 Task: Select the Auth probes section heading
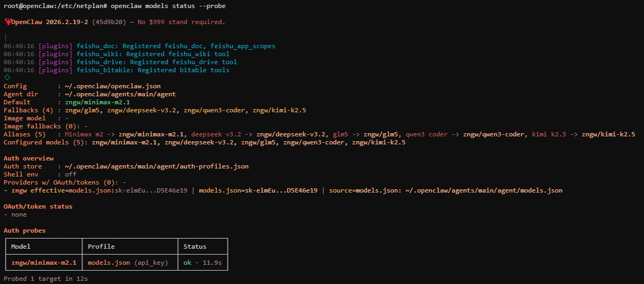(x=25, y=231)
